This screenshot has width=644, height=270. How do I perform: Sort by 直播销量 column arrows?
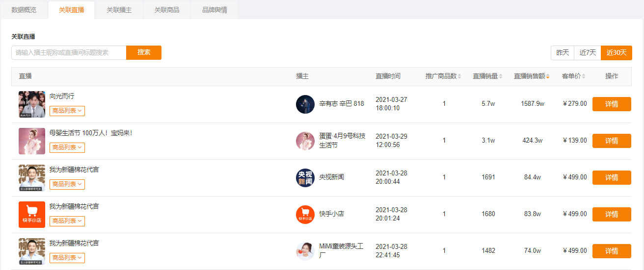point(501,76)
